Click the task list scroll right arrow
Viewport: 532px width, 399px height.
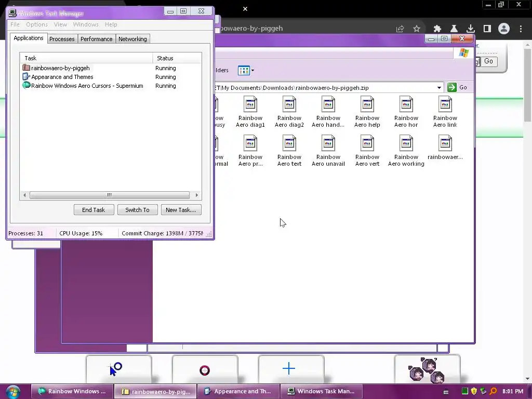(196, 195)
